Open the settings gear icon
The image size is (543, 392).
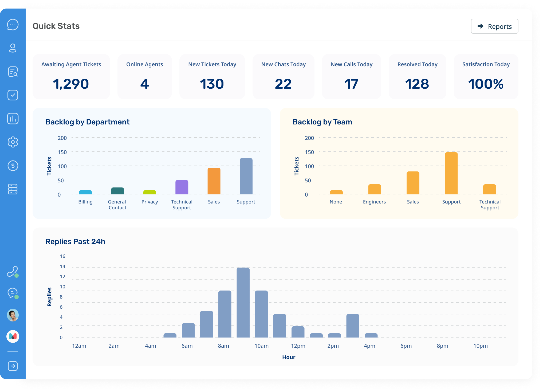coord(13,142)
